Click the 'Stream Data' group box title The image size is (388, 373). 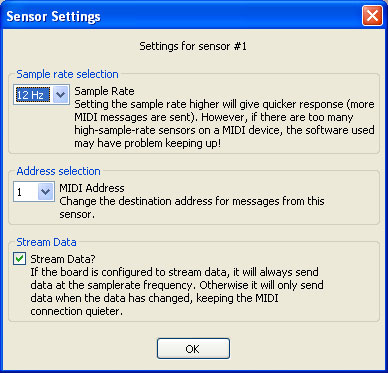[x=46, y=242]
